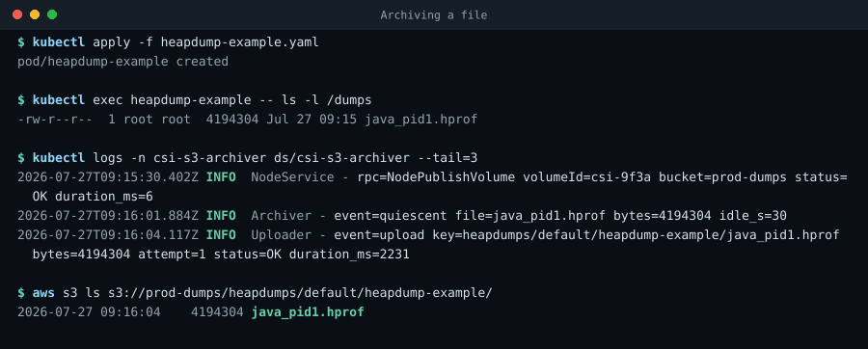
Task: Click the NodeService log entry label
Action: click(292, 177)
